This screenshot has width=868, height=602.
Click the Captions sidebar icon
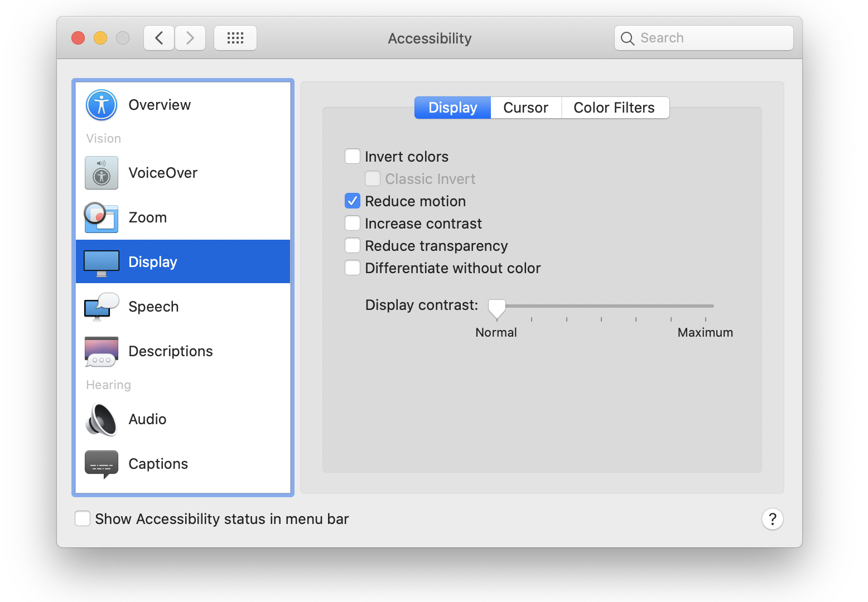101,464
